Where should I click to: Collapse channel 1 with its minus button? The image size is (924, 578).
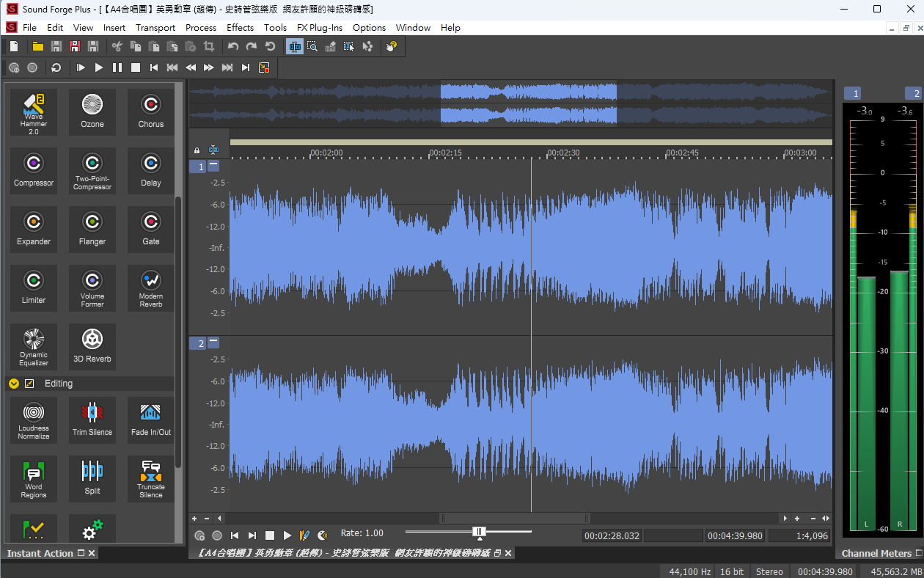213,166
